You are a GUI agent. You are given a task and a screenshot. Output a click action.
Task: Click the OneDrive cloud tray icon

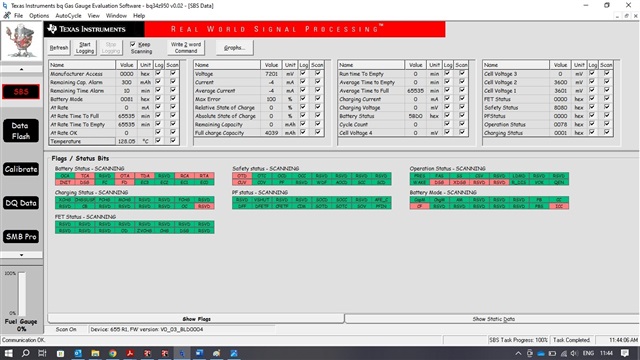pos(541,353)
